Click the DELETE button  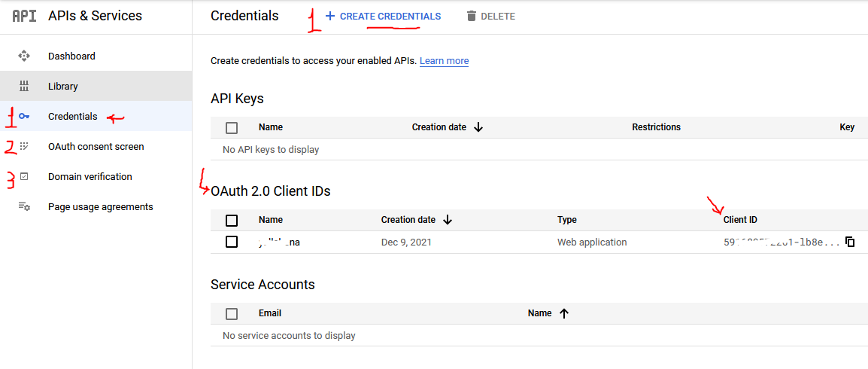coord(491,16)
